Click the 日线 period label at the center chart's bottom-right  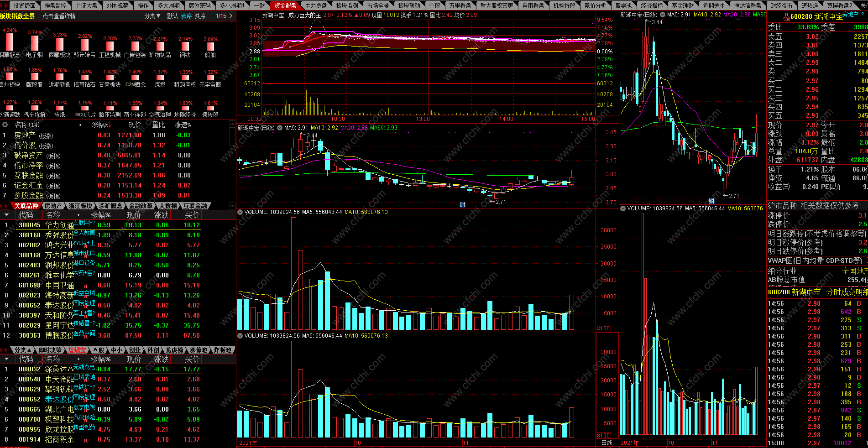click(x=607, y=443)
